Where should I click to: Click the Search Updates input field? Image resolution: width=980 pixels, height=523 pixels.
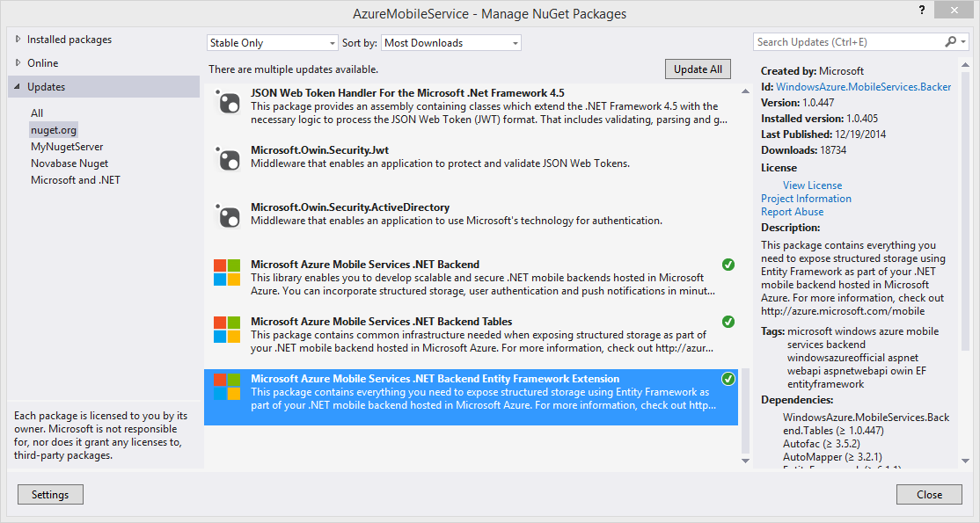tap(847, 42)
